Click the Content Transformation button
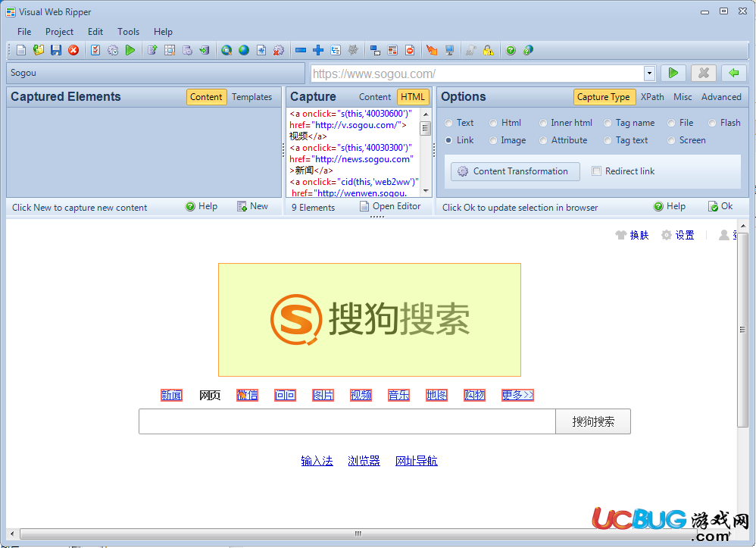The height and width of the screenshot is (548, 756). click(515, 171)
